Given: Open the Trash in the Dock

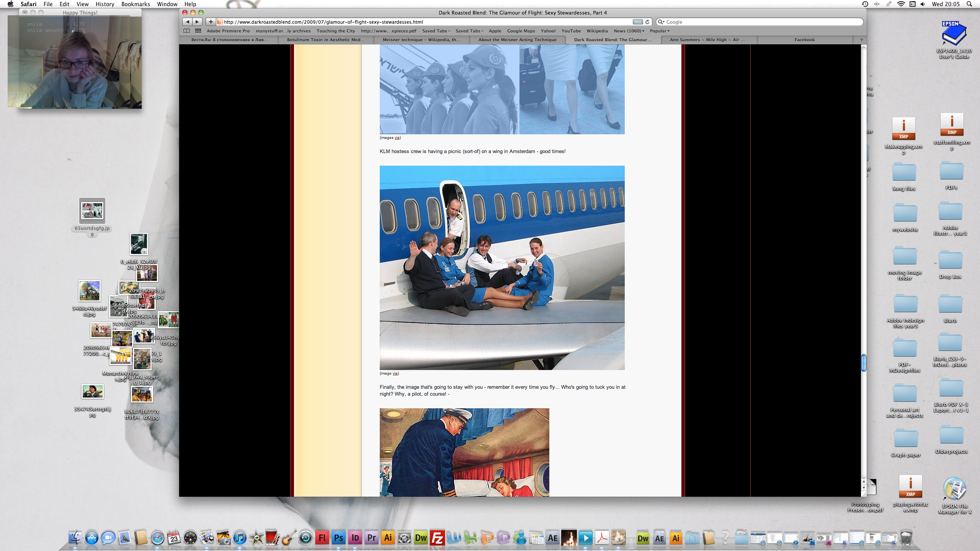Looking at the screenshot, I should click(906, 538).
